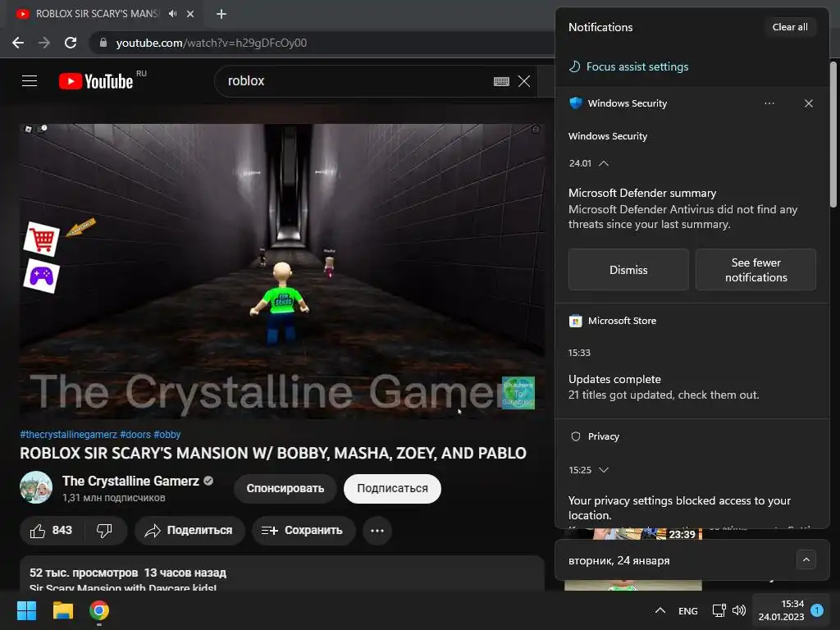Dismiss the Defender summary notification

point(628,270)
